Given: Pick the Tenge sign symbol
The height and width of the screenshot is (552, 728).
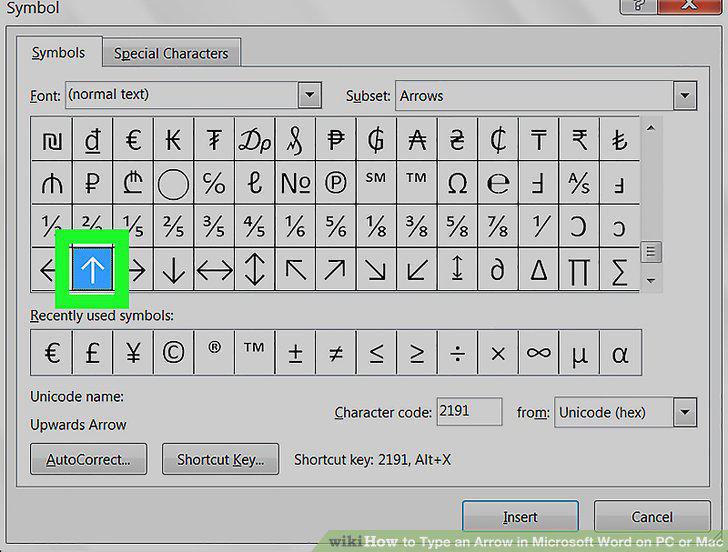Looking at the screenshot, I should (539, 139).
